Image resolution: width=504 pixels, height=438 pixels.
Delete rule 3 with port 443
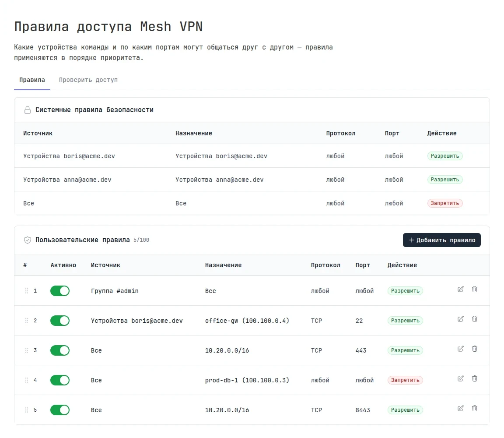click(474, 349)
